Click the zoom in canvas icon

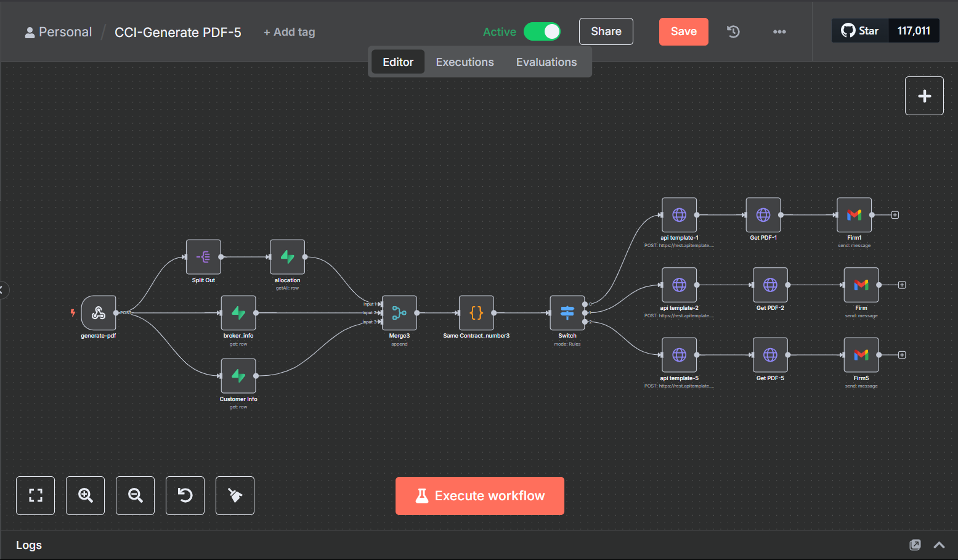click(86, 495)
